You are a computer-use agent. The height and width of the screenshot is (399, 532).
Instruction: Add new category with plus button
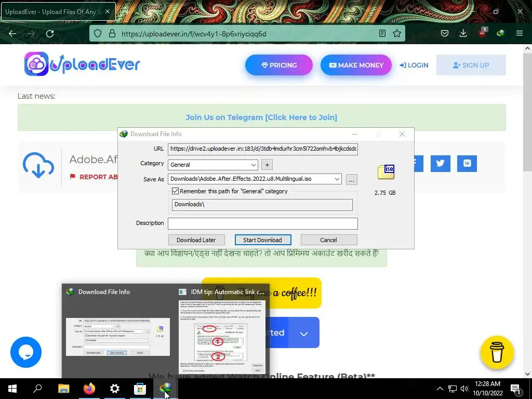tap(267, 165)
